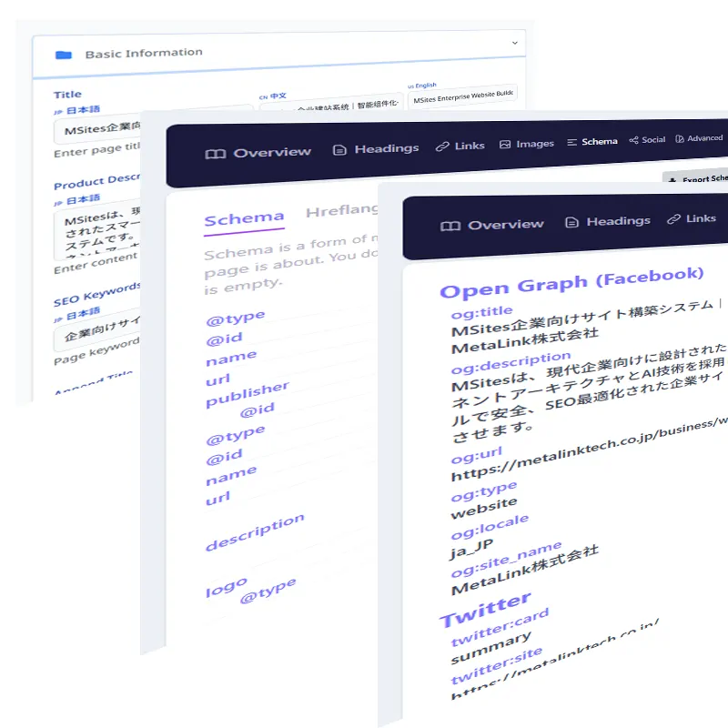Collapse the Basic Information section chevron
The height and width of the screenshot is (728, 728).
point(514,43)
